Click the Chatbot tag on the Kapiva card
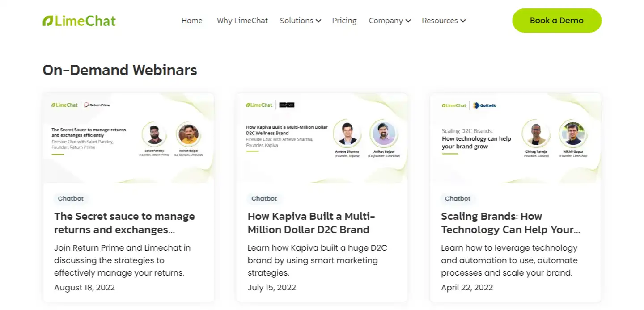644x310 pixels. [265, 199]
